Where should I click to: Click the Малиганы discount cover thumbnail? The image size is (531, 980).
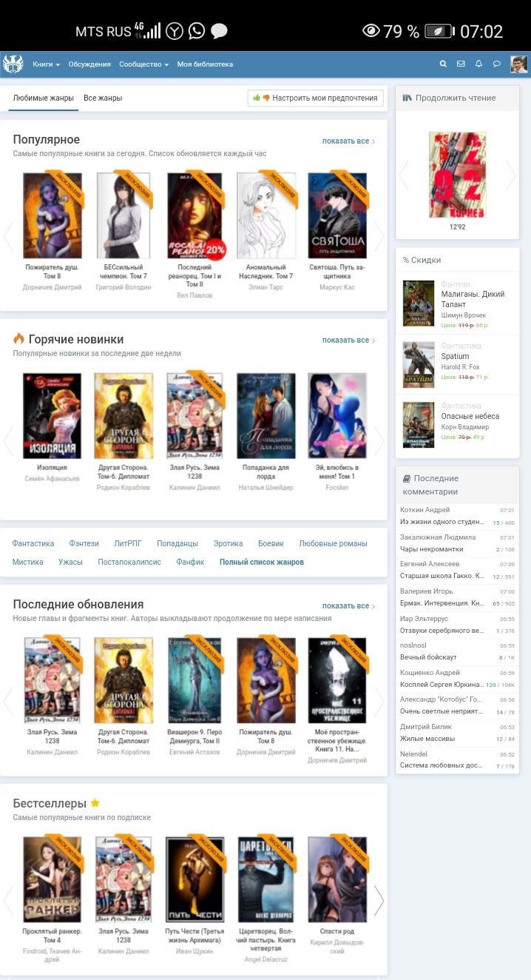point(419,303)
